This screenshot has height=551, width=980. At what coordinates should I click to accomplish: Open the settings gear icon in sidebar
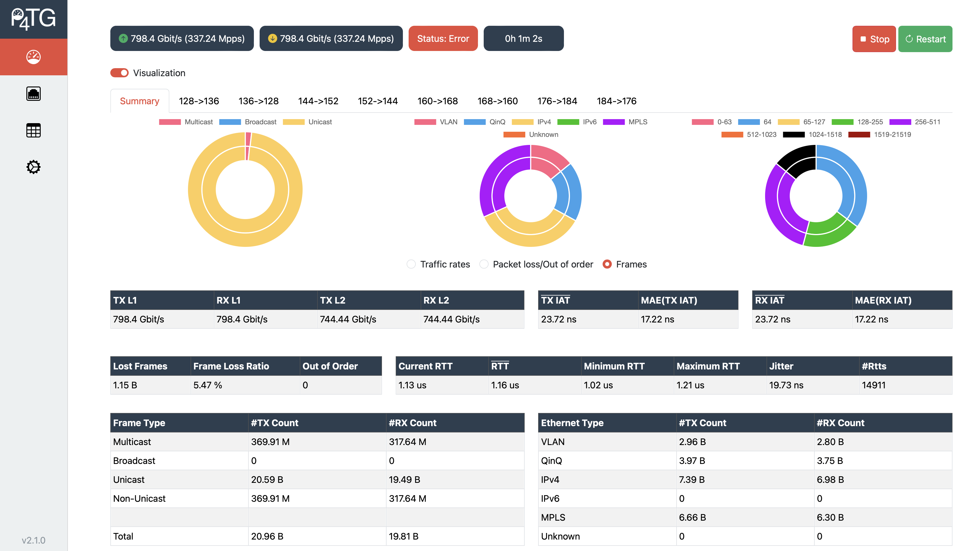tap(34, 167)
